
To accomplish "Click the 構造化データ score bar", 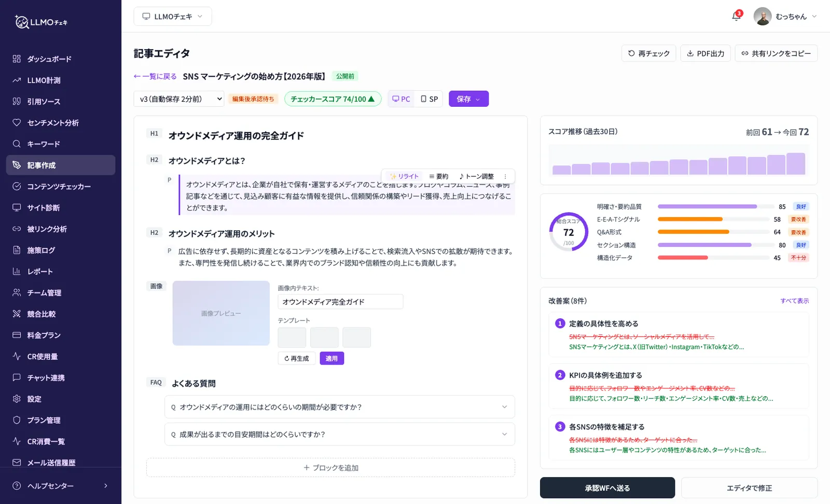I will (714, 258).
